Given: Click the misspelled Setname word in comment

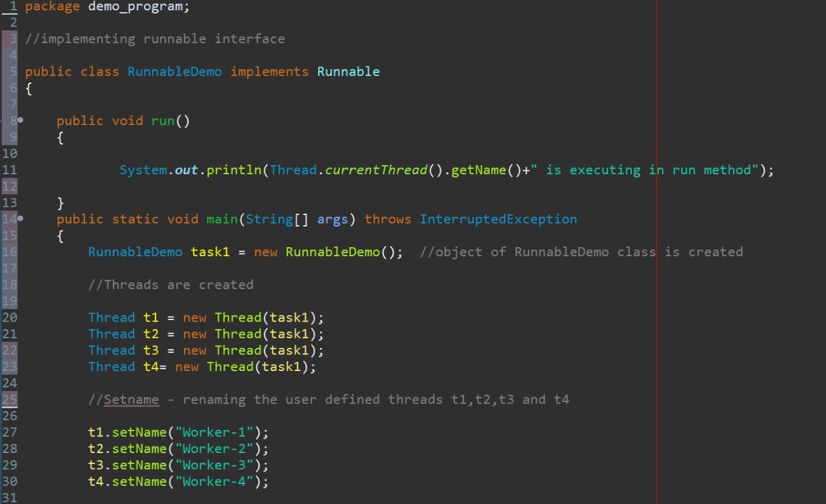Looking at the screenshot, I should 131,399.
